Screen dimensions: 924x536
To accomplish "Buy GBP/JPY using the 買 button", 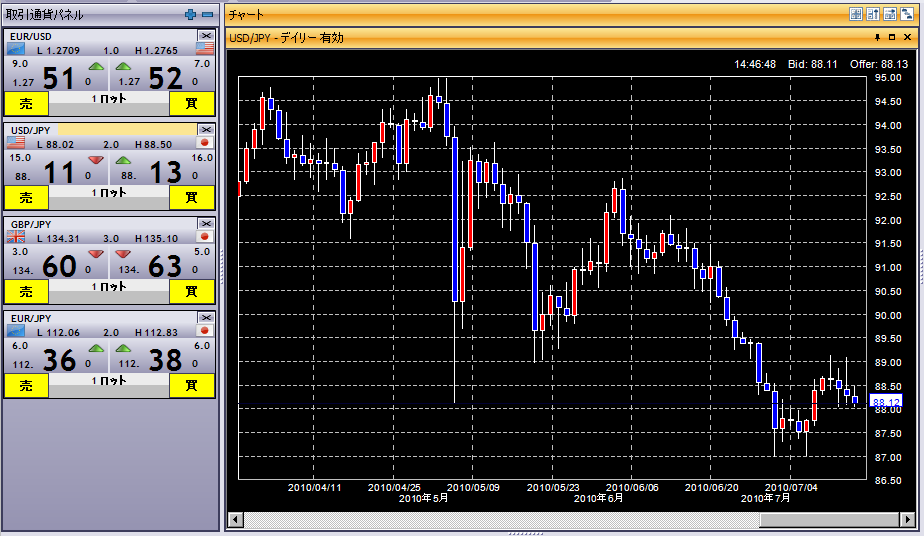I will (191, 291).
